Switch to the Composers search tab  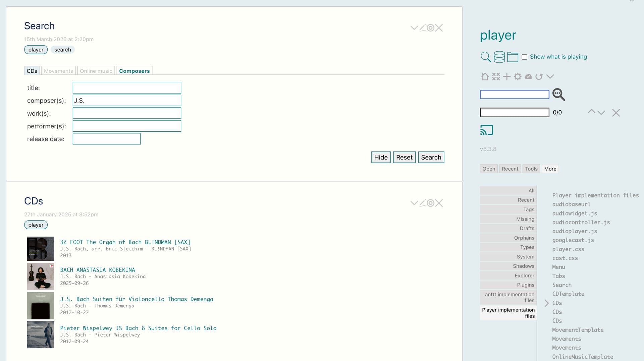click(x=134, y=71)
